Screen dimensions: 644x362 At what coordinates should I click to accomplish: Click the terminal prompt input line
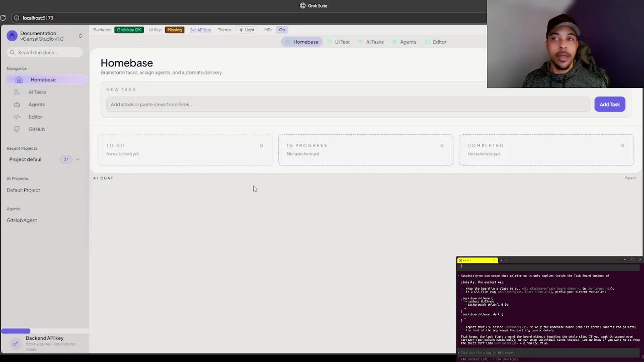pyautogui.click(x=549, y=353)
